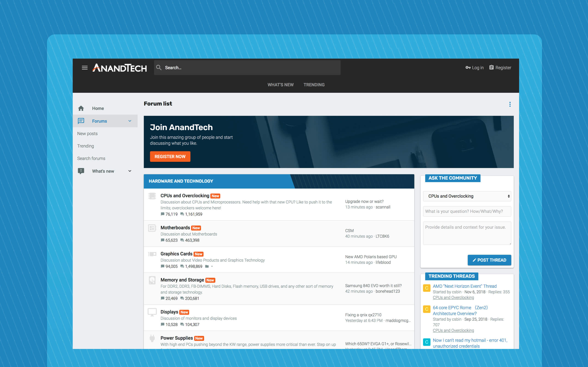Click the REGISTER NOW button
The width and height of the screenshot is (588, 367).
pos(170,156)
